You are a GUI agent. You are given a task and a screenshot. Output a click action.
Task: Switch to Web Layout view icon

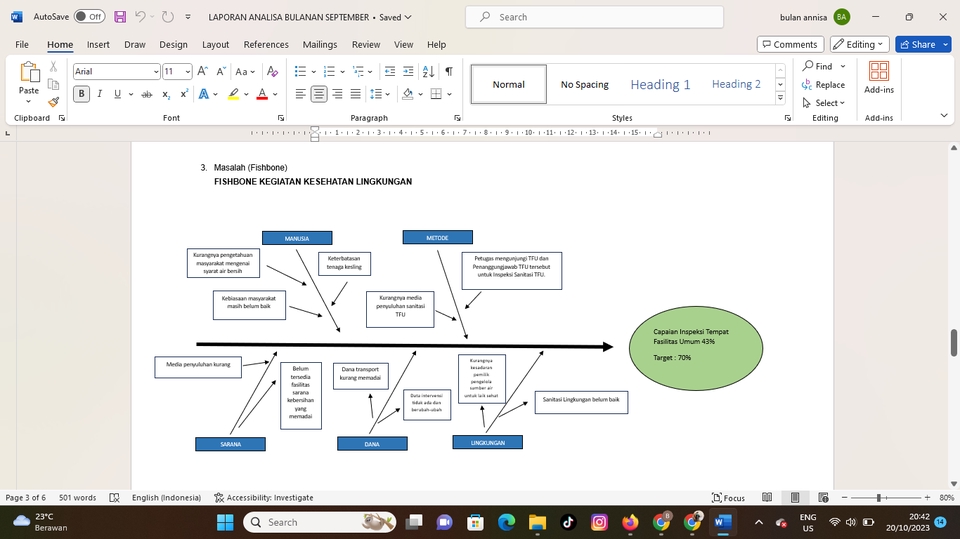[823, 497]
